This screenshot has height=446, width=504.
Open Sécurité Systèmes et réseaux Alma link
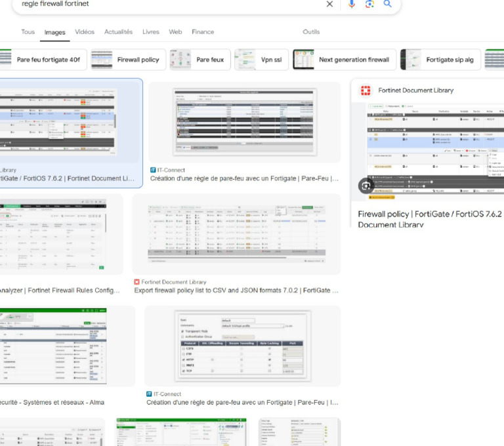[x=52, y=402]
